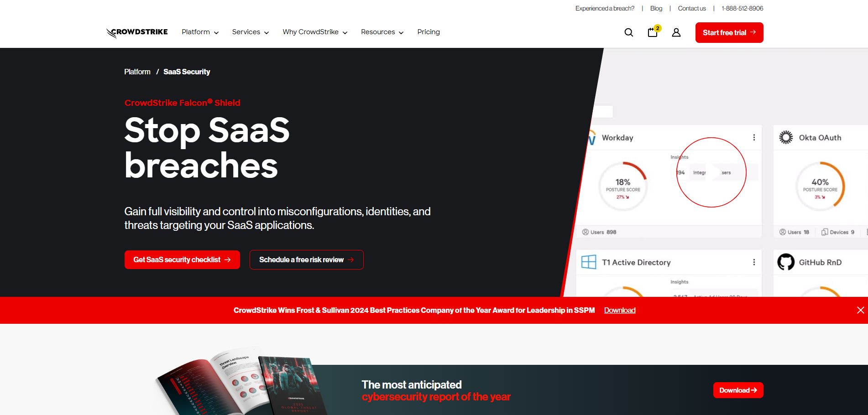Click the GitHub RnD octocat icon
868x415 pixels.
click(x=786, y=262)
